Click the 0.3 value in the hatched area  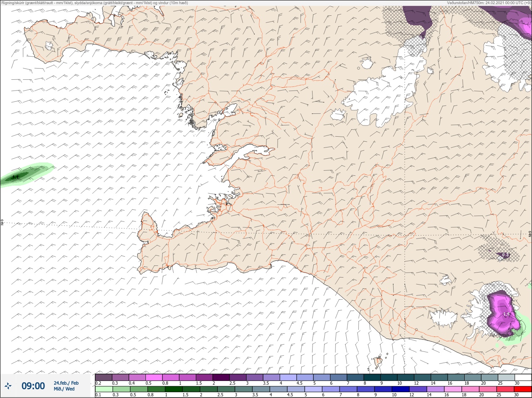[505, 255]
